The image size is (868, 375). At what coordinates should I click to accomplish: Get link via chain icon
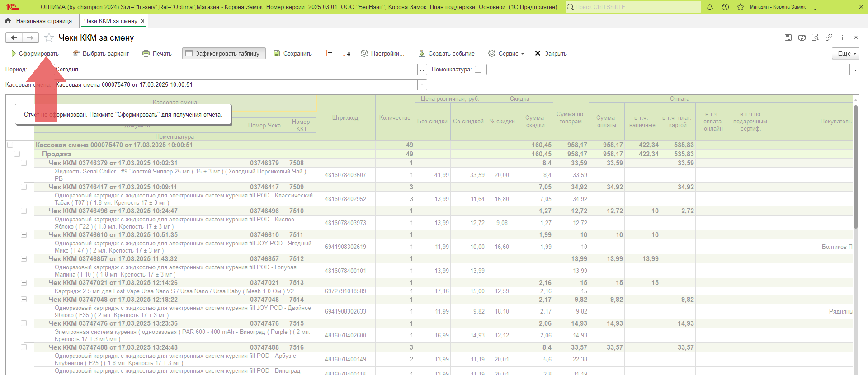[x=829, y=37]
